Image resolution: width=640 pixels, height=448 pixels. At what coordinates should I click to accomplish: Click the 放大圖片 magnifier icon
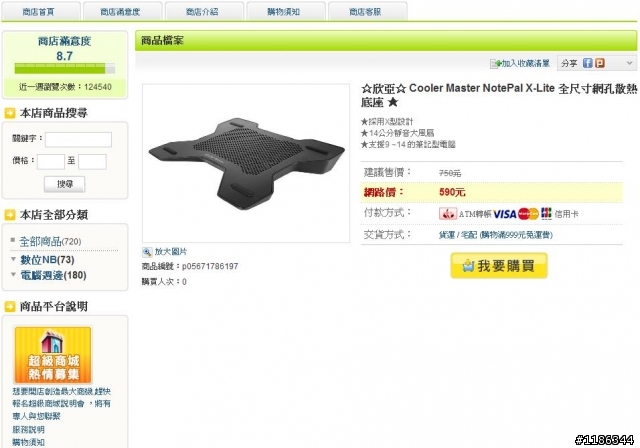pyautogui.click(x=147, y=252)
